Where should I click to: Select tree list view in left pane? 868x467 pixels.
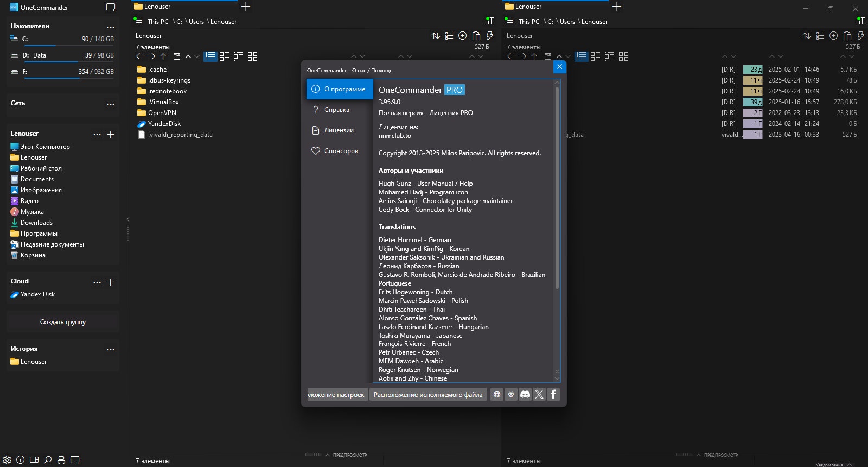click(x=238, y=56)
